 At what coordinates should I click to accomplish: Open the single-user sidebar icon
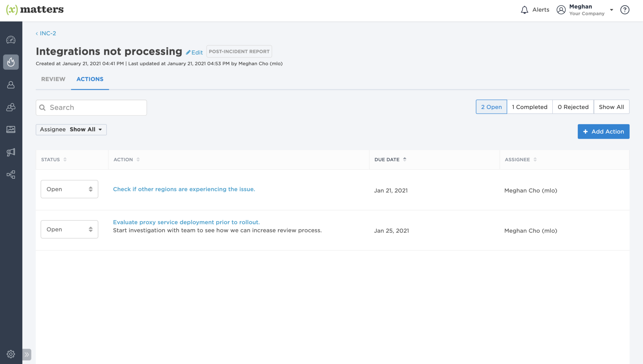coord(11,85)
